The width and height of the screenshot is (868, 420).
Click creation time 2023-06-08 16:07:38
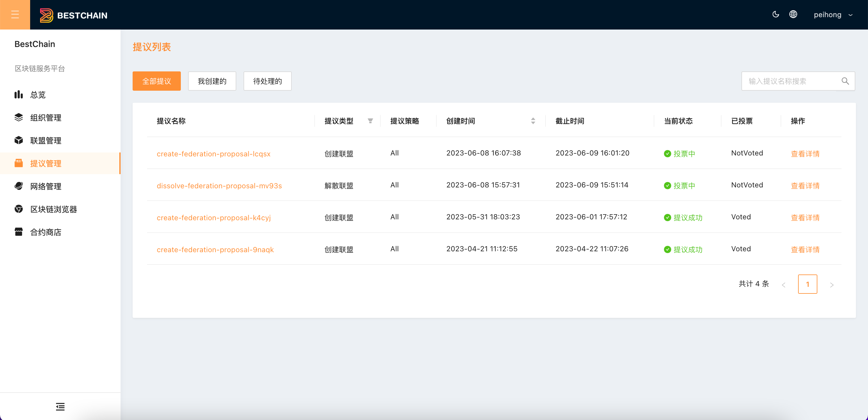tap(483, 153)
